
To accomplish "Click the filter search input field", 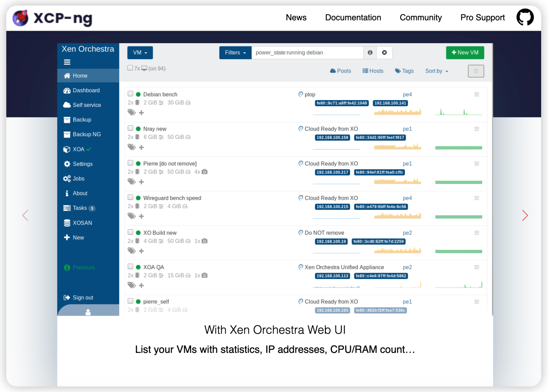I will (x=307, y=53).
